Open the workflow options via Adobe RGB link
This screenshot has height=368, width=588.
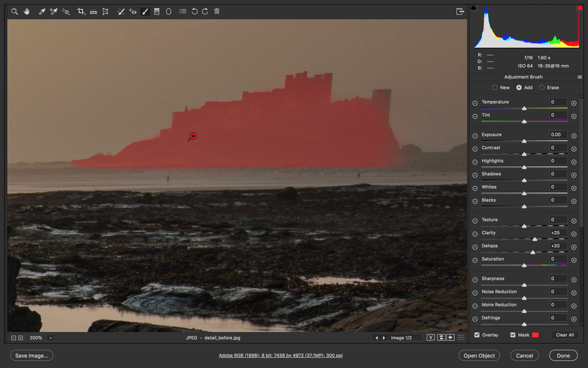pos(281,355)
